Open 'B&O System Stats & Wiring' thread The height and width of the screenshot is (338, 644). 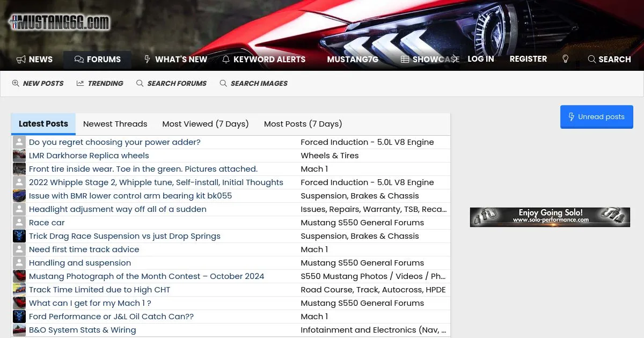pyautogui.click(x=83, y=330)
